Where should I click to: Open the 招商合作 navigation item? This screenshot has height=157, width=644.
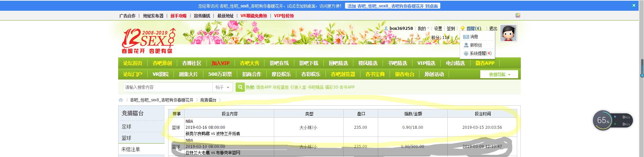coord(252,74)
